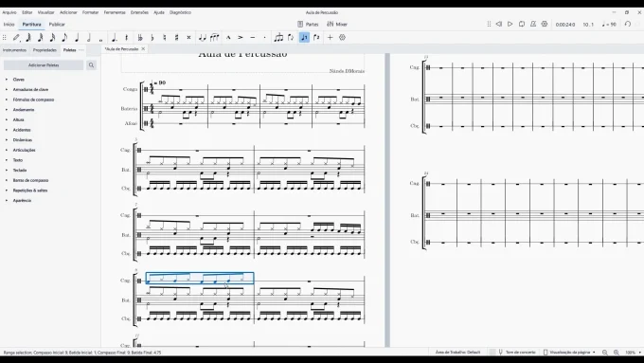Select the quarter note duration icon
The height and width of the screenshot is (363, 644).
(x=77, y=37)
